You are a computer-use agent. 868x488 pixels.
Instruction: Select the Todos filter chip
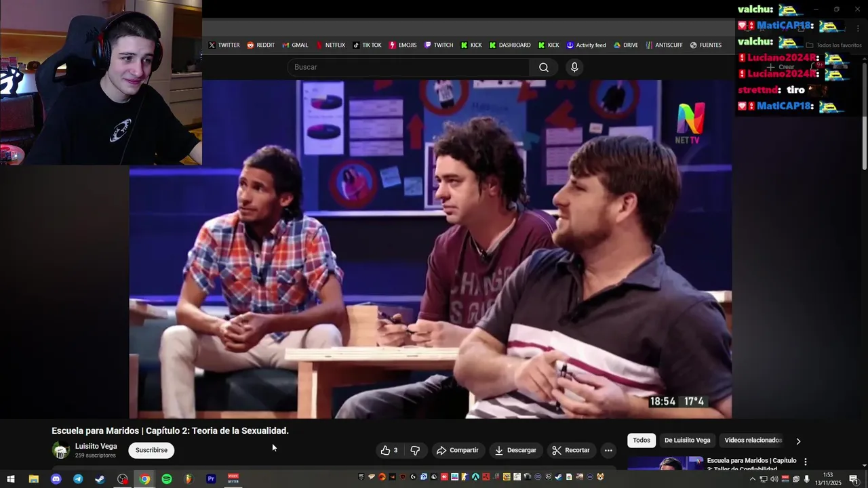(642, 441)
